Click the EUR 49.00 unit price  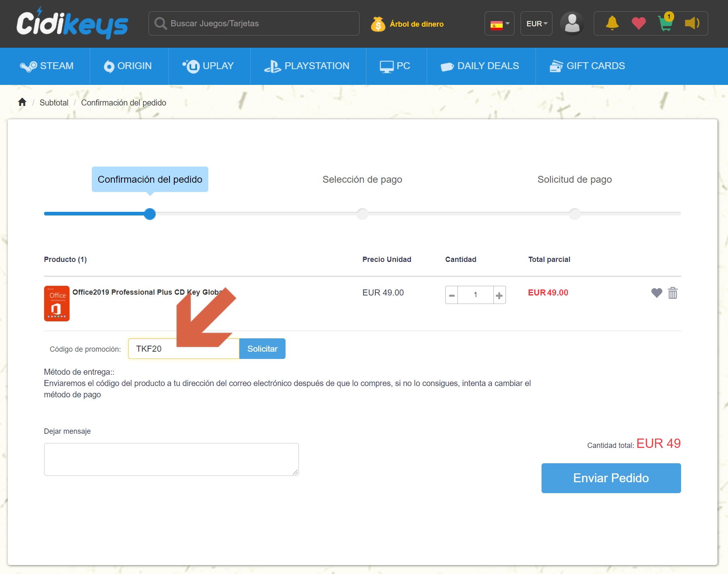click(x=383, y=293)
